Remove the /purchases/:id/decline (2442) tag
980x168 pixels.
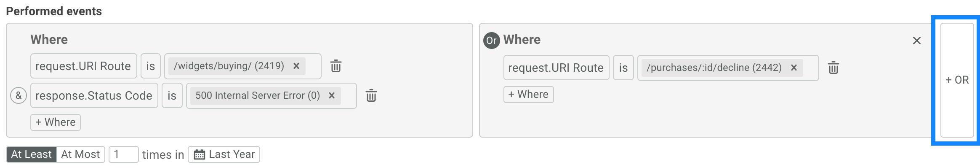(x=794, y=68)
